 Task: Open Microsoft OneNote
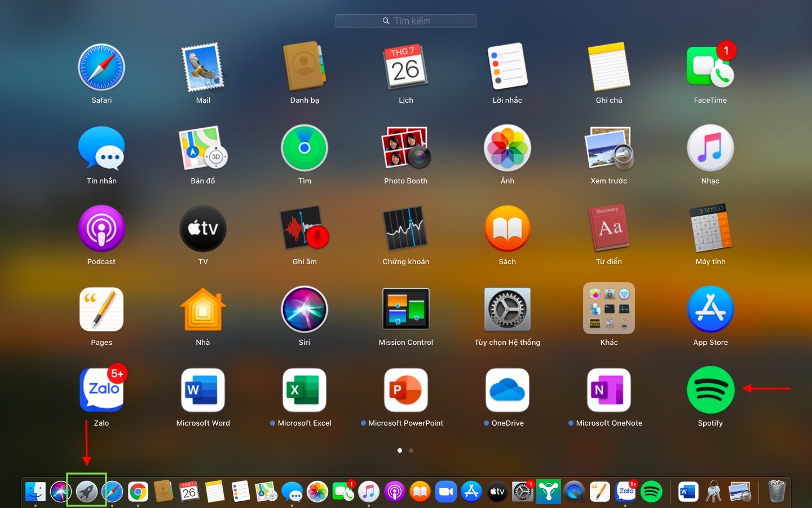click(x=609, y=390)
